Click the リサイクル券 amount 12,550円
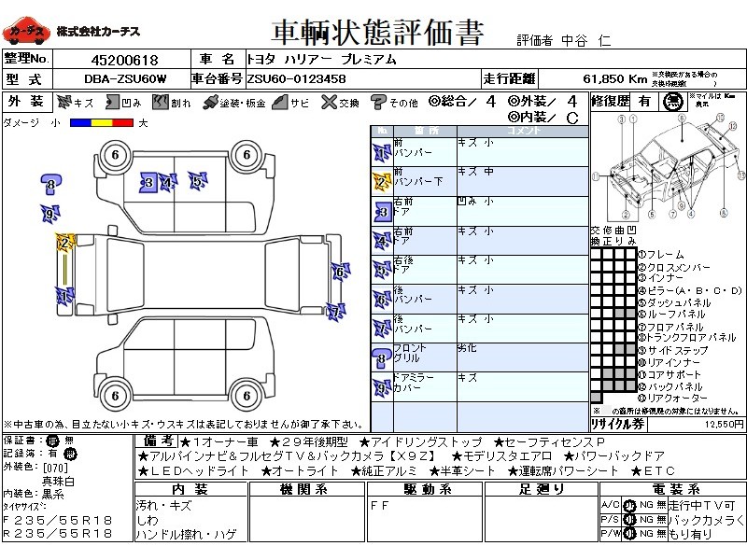 (x=725, y=424)
